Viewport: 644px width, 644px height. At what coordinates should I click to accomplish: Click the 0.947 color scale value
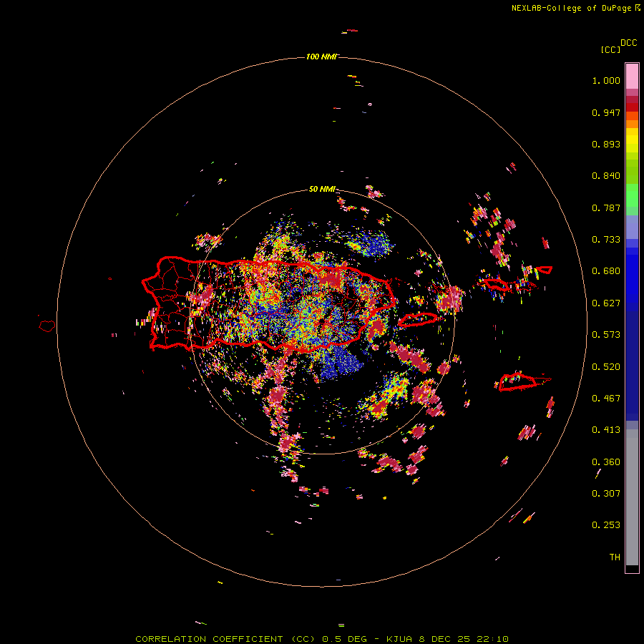pos(606,112)
